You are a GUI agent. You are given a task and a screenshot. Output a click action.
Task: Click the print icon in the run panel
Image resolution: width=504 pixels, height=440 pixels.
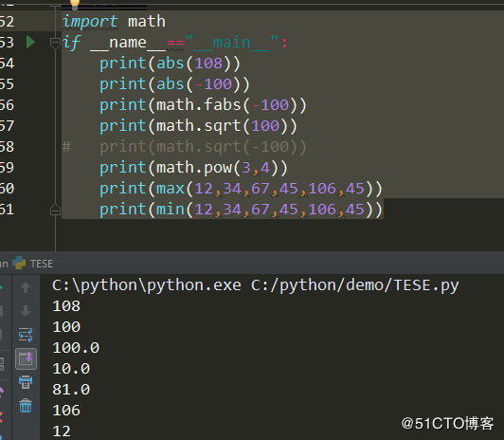point(26,382)
